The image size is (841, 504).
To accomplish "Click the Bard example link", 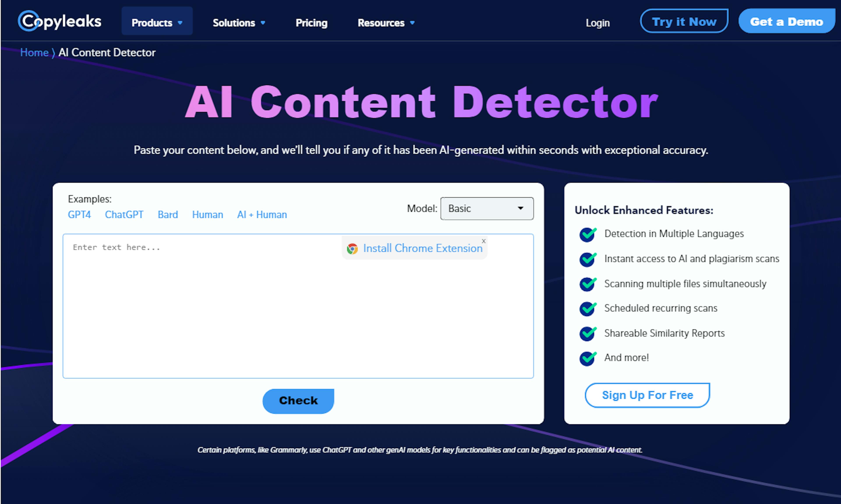I will click(x=167, y=214).
